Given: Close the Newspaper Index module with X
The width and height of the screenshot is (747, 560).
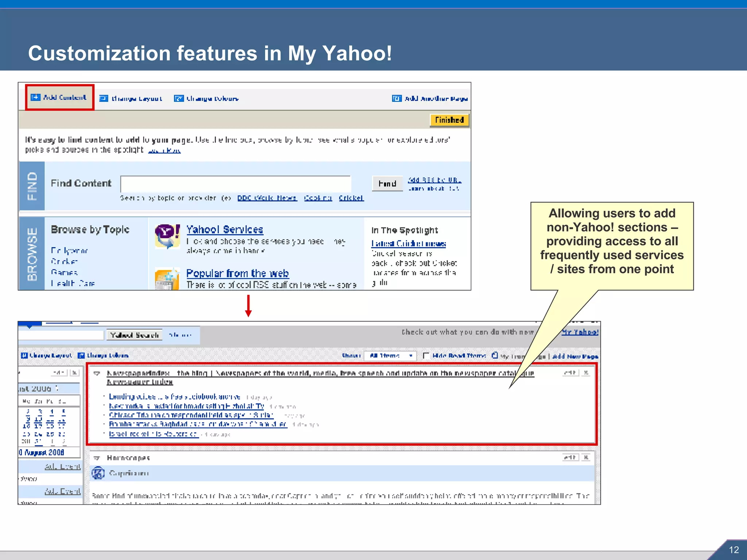Looking at the screenshot, I should point(586,373).
